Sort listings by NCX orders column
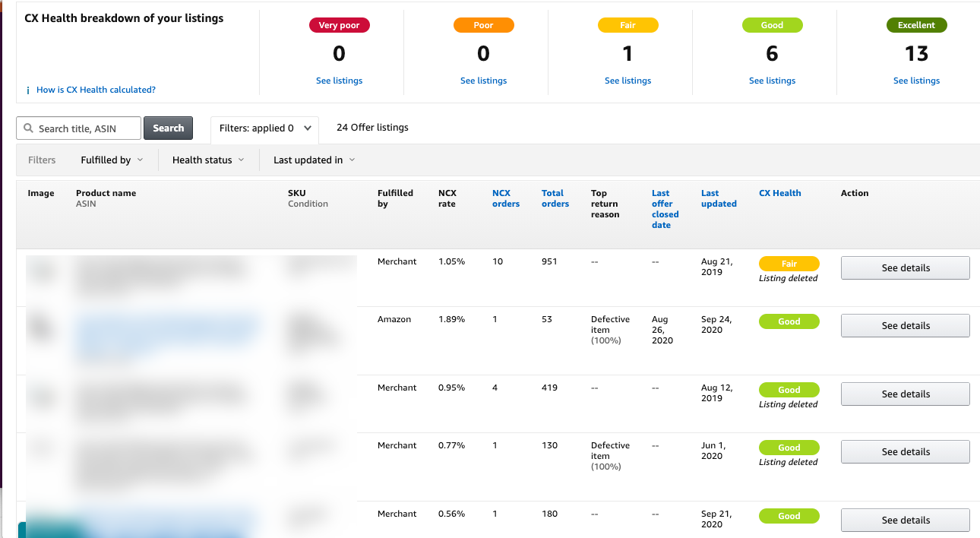The width and height of the screenshot is (980, 538). coord(505,198)
